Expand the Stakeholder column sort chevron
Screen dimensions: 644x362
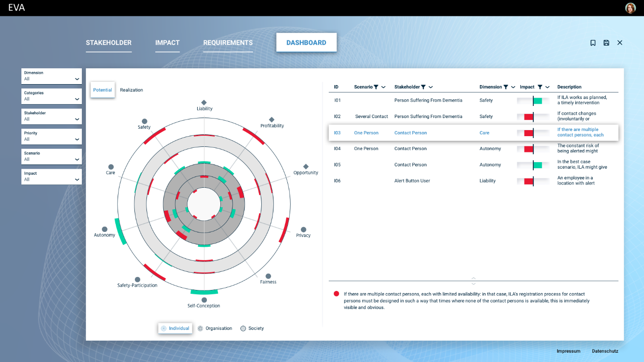(431, 87)
